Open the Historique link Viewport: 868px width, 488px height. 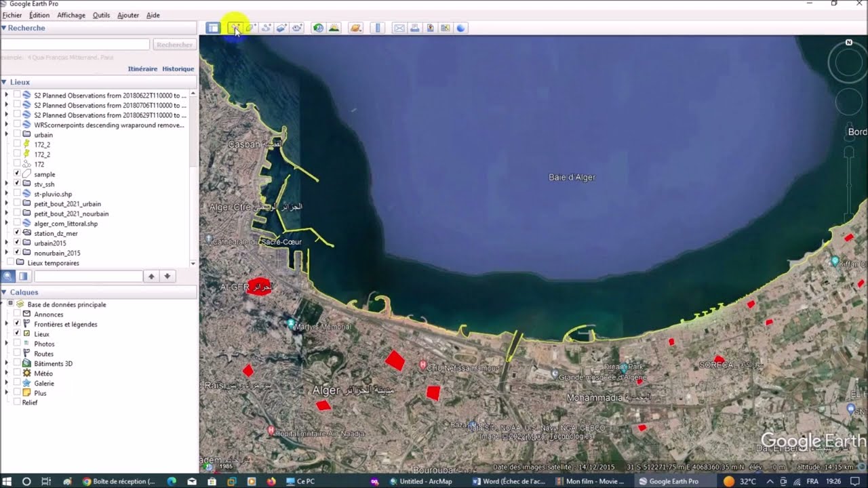178,69
